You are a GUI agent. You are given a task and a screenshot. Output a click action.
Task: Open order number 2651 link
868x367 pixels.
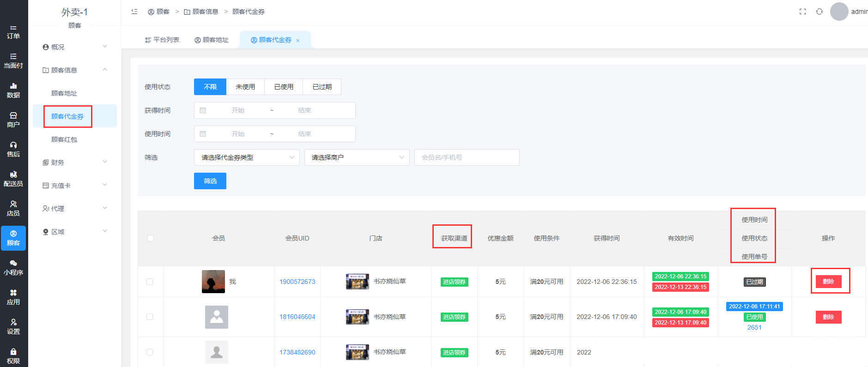coord(754,327)
